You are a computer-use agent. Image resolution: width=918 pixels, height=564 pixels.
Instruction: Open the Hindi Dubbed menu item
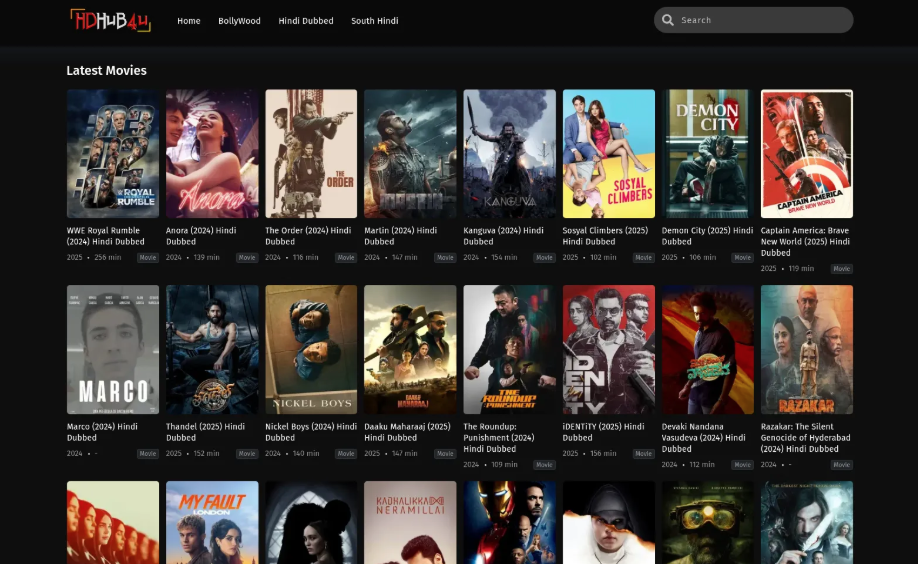click(x=306, y=20)
